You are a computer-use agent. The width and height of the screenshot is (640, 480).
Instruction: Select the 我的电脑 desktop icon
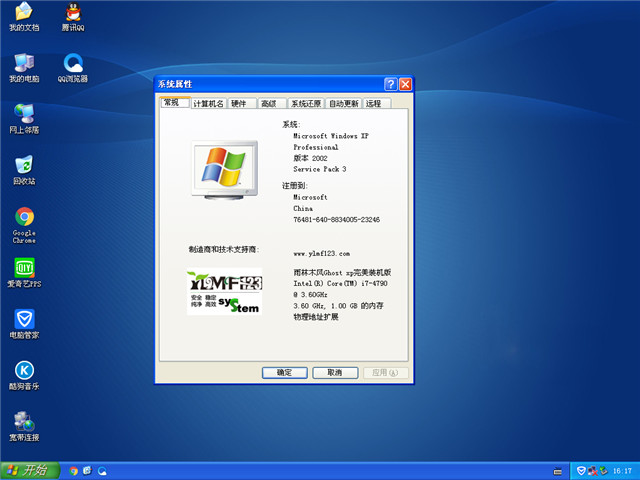point(24,68)
